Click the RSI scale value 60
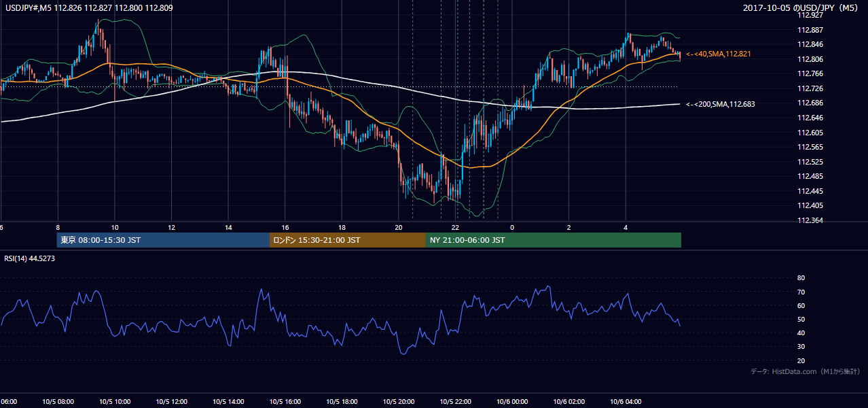This screenshot has width=868, height=408. (801, 305)
